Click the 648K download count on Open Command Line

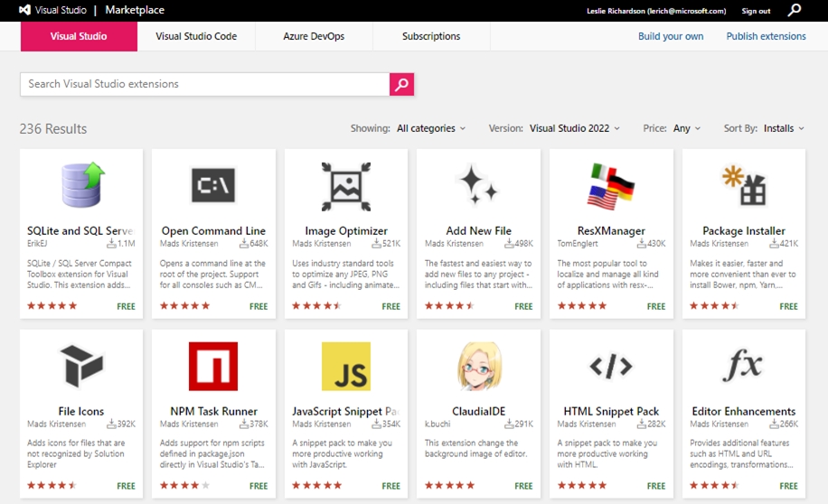tap(253, 243)
